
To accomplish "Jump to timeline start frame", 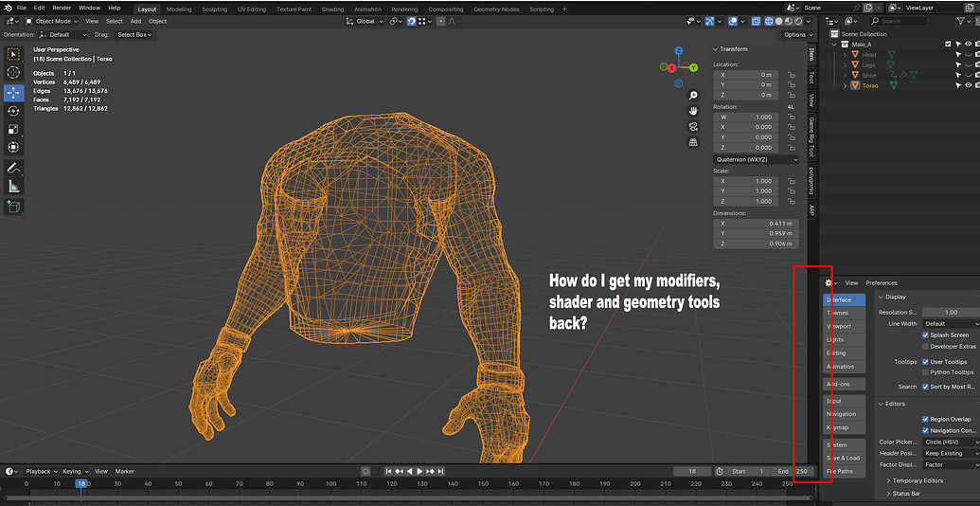I will pos(389,471).
